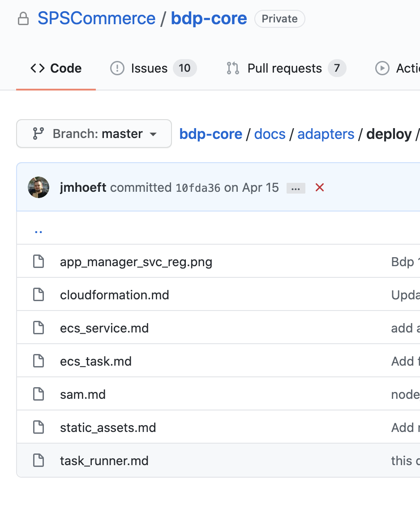Expand the commit message ellipsis button

point(296,188)
